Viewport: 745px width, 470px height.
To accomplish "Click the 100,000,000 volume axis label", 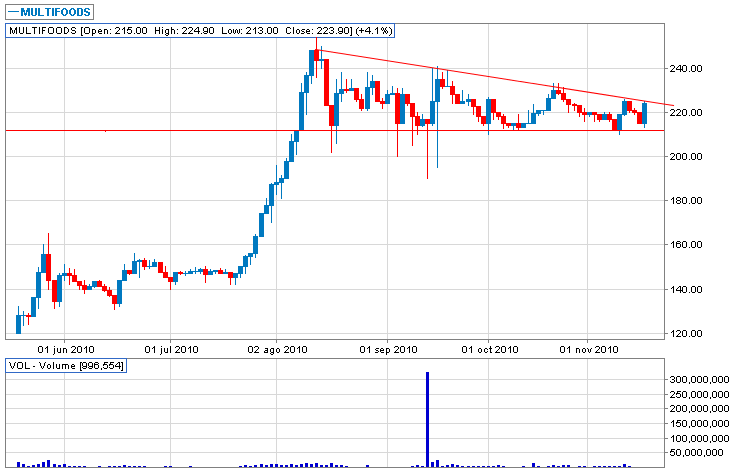I will coord(699,438).
